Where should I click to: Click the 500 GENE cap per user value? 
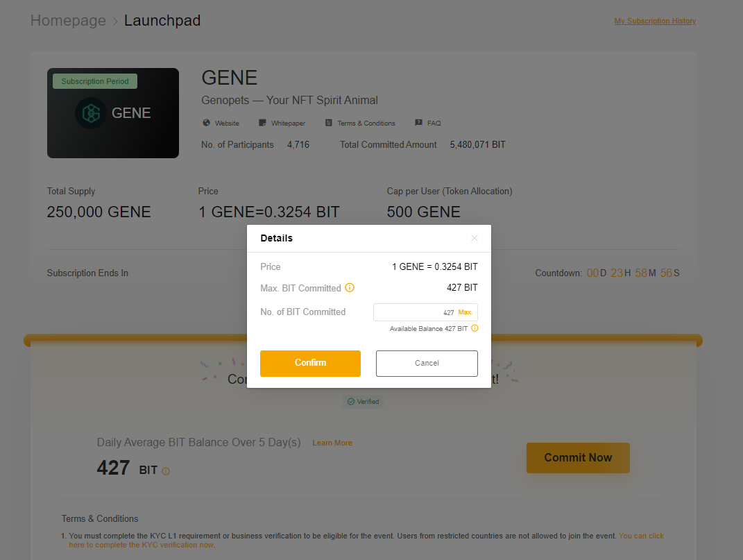[424, 212]
